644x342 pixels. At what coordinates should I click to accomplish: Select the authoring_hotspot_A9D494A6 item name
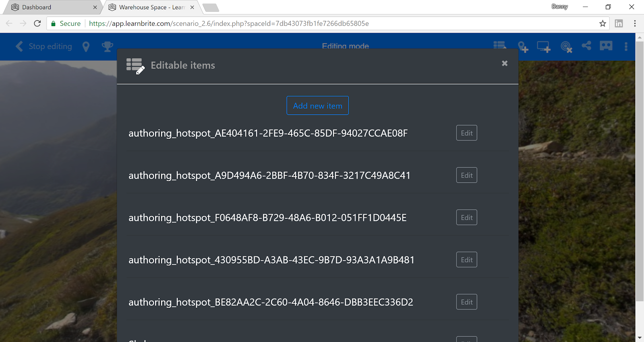(x=269, y=175)
